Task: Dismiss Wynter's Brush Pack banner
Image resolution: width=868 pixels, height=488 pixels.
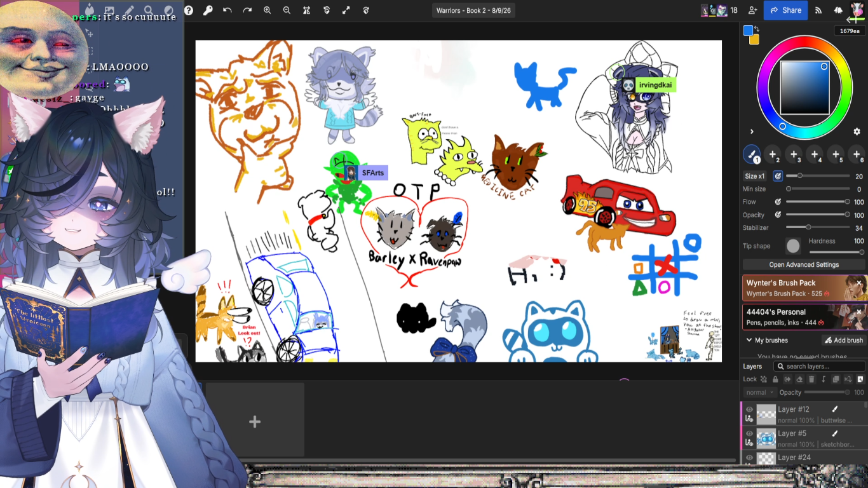Action: tap(859, 283)
